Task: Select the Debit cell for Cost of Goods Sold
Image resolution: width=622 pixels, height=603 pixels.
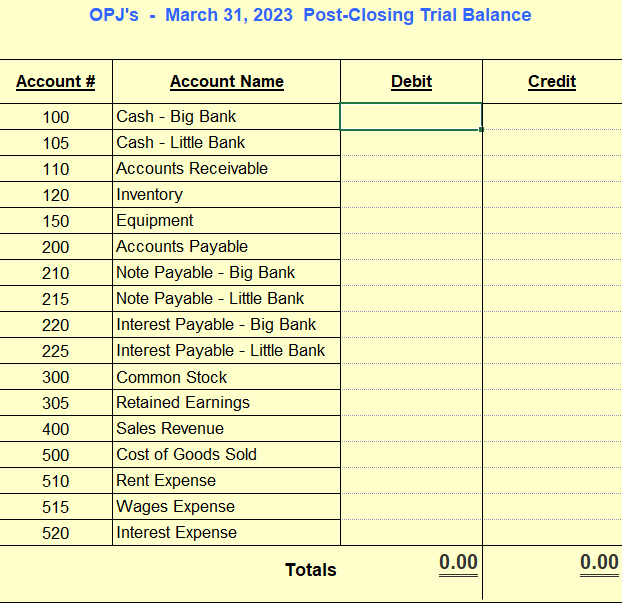Action: [x=411, y=455]
